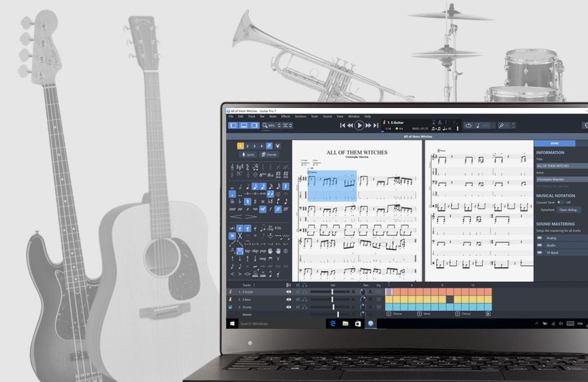
Task: Adjust the Drums pan knob
Action: pos(362,307)
